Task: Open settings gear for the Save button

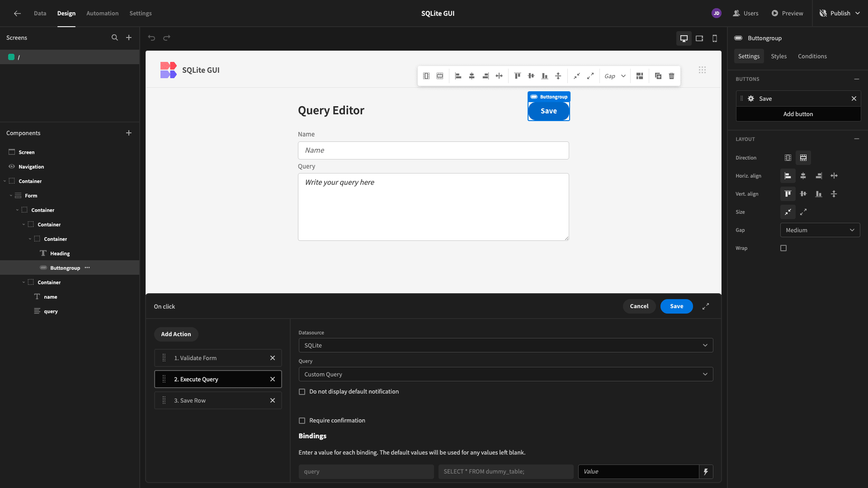Action: pyautogui.click(x=751, y=99)
